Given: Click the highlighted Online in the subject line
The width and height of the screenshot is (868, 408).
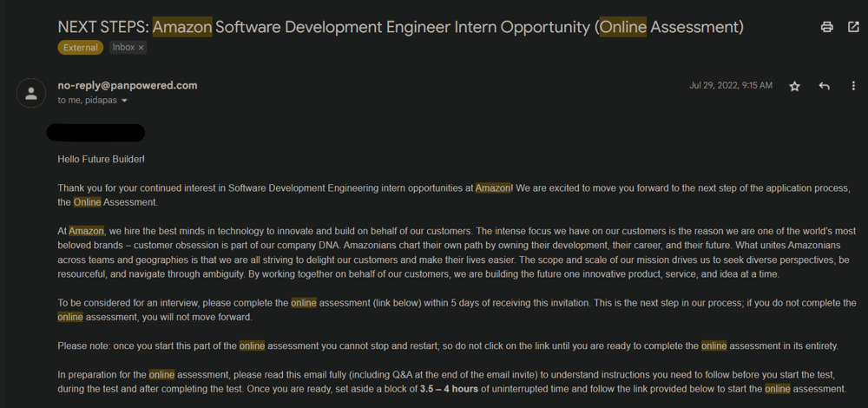Looking at the screenshot, I should tap(623, 27).
